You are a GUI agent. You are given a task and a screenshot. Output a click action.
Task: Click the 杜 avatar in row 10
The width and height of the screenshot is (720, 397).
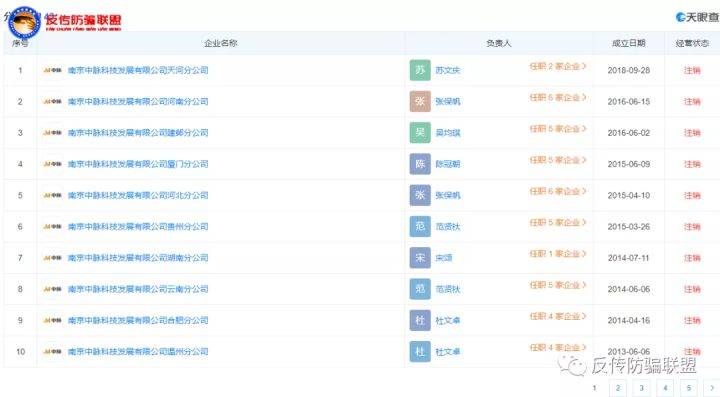[x=420, y=351]
